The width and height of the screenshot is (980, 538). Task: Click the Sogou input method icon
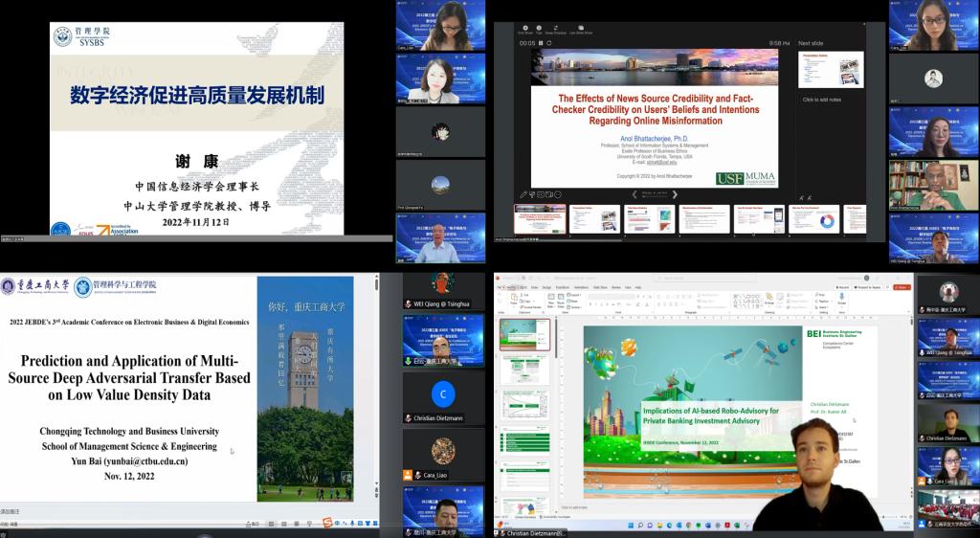pos(327,523)
